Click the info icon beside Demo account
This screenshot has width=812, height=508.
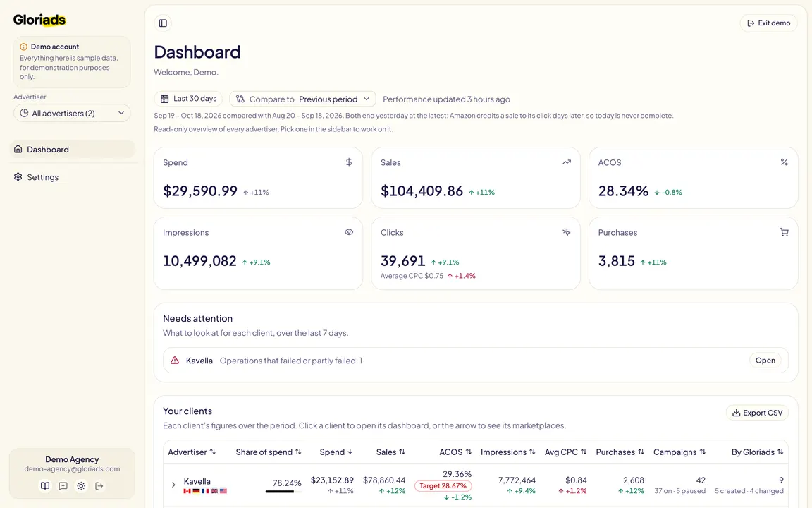pyautogui.click(x=23, y=47)
